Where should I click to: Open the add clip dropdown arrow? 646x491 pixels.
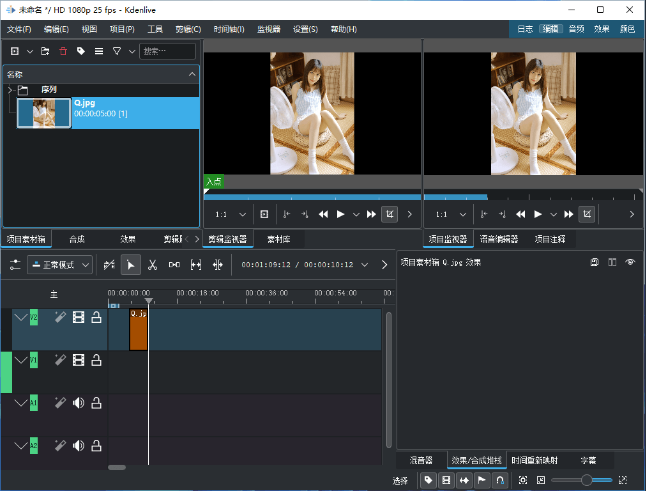click(x=30, y=51)
